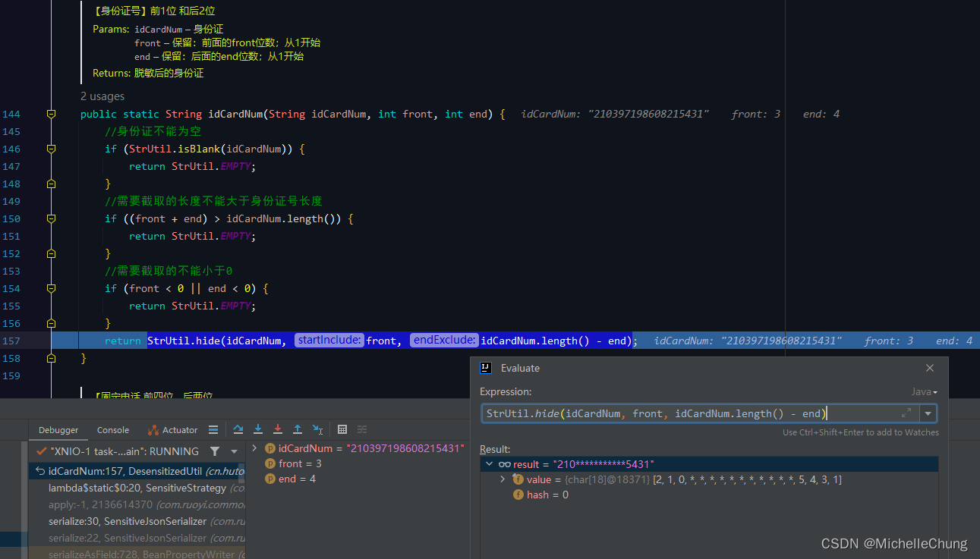
Task: Open the Java language dropdown in Evaluate
Action: [925, 392]
